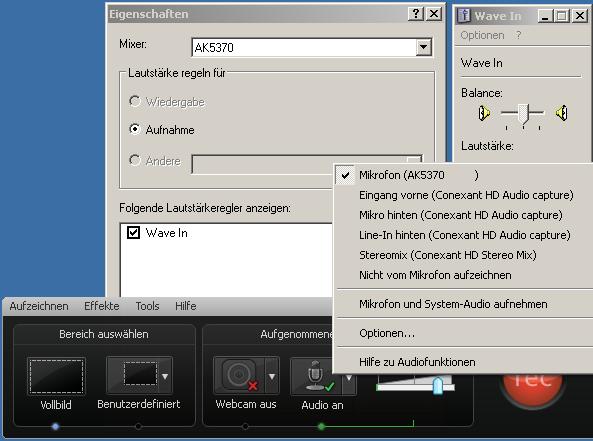Select the Aufnahme radio button

click(135, 129)
